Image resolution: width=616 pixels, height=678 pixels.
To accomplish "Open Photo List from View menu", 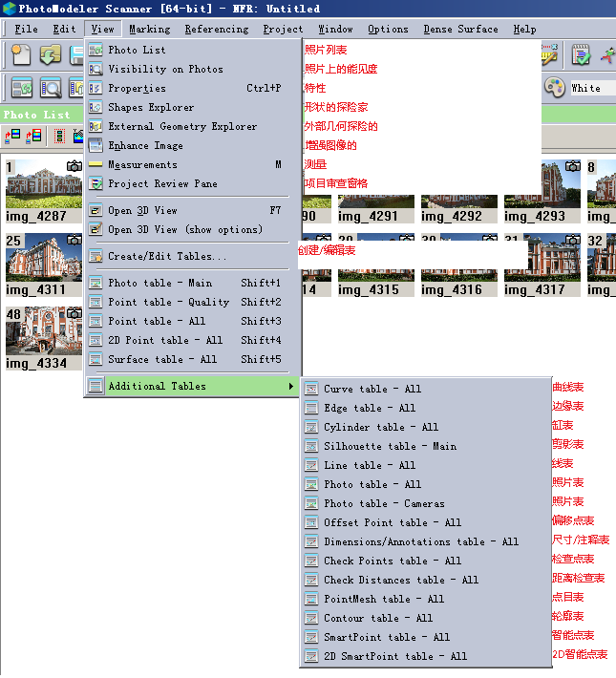I will 193,50.
